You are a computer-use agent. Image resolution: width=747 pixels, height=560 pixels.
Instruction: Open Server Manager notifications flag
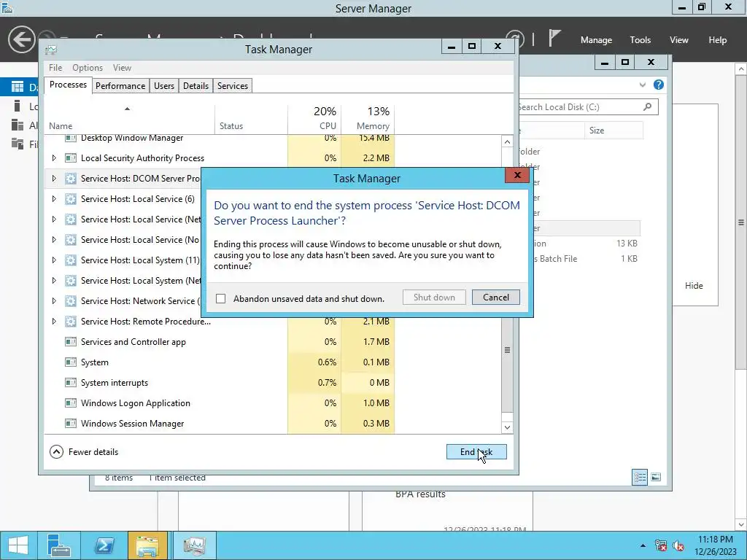click(554, 38)
